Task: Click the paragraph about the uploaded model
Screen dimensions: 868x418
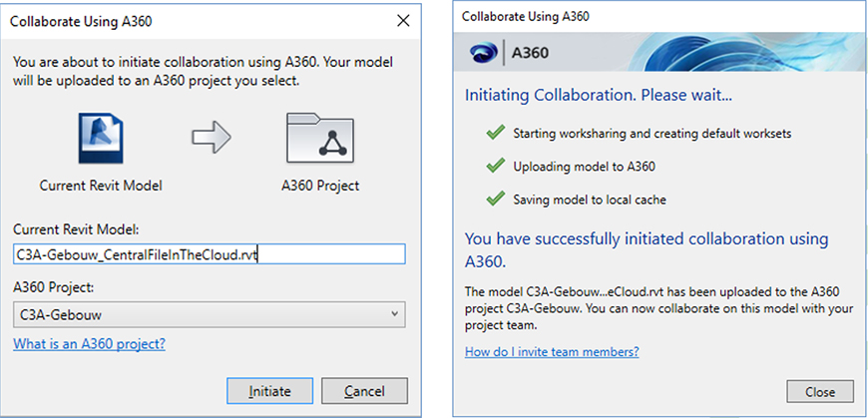Action: pos(658,308)
